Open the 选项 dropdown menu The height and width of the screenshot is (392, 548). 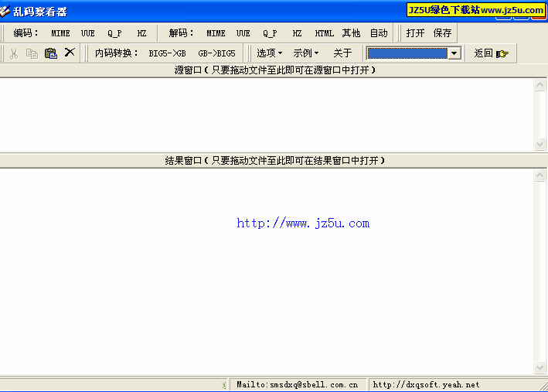coord(269,53)
